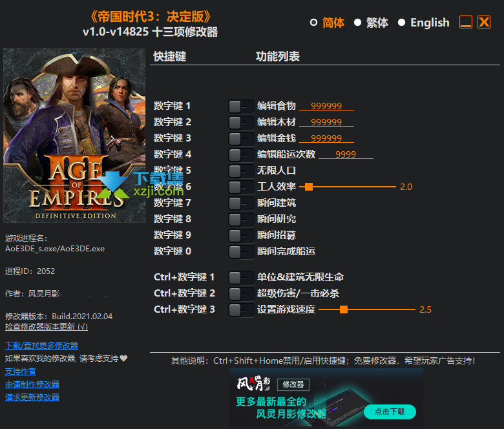Click the 编辑木材 value field 999999
Viewport: 504px width, 429px height.
326,122
